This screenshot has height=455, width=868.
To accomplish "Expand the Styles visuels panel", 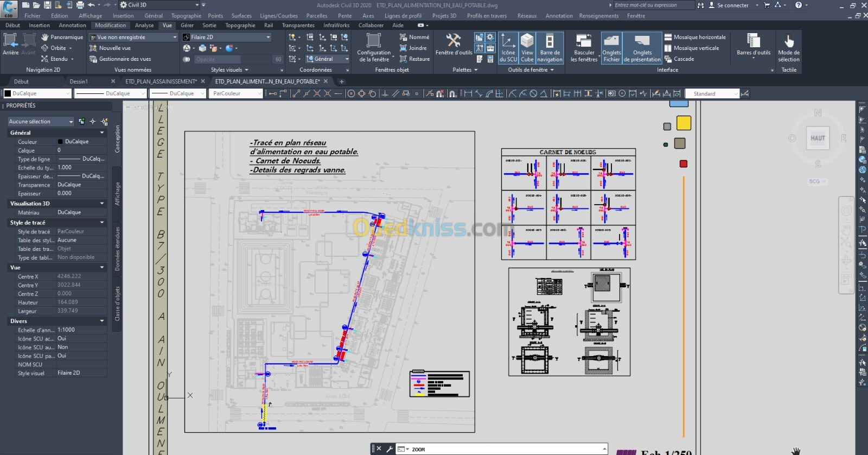I will click(x=229, y=69).
